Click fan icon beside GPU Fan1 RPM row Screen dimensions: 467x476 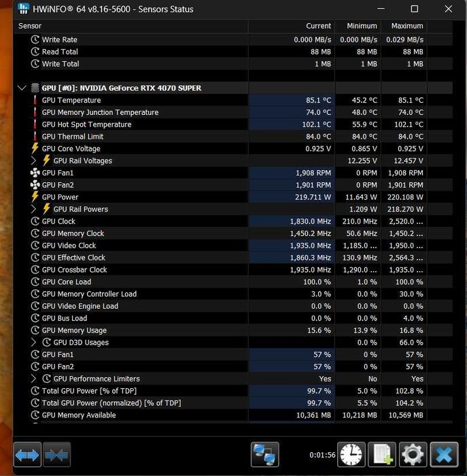point(35,173)
